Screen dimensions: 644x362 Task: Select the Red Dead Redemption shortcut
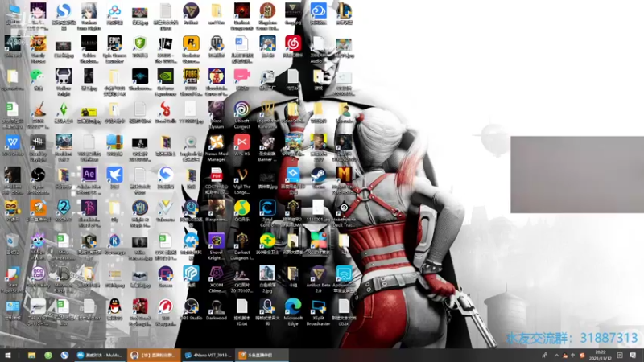point(140,306)
